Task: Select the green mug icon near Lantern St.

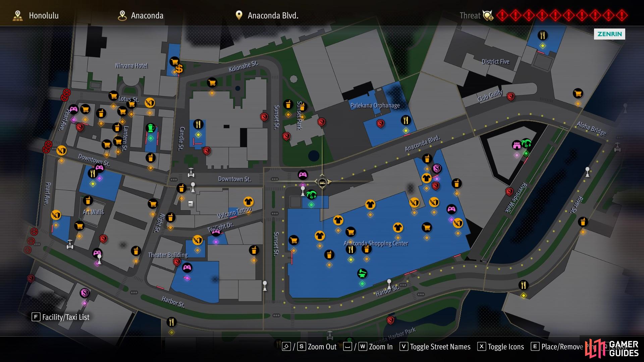Action: coord(151,128)
